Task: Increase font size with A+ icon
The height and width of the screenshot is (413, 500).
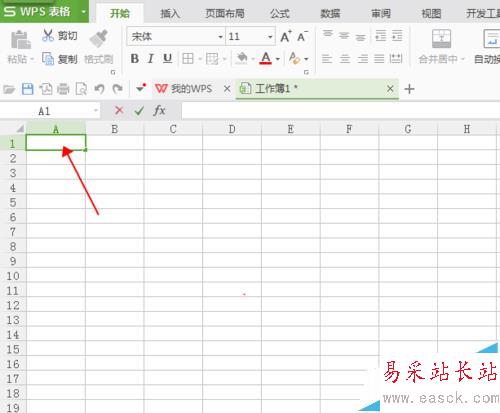Action: tap(286, 36)
